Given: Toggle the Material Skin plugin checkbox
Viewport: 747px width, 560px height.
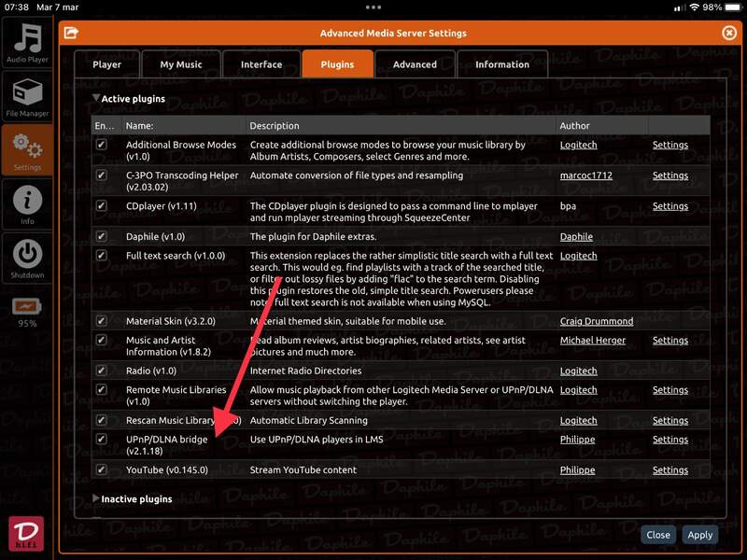Looking at the screenshot, I should [102, 321].
